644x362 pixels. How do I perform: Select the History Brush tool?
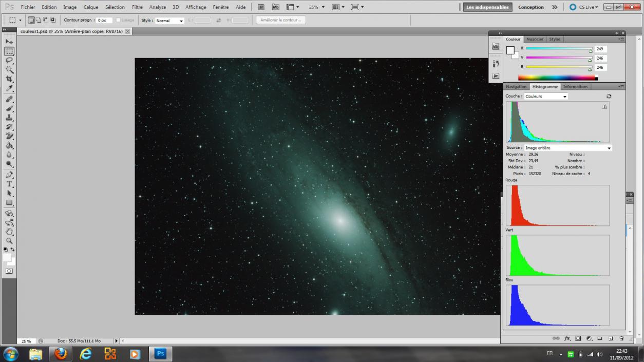coord(9,127)
